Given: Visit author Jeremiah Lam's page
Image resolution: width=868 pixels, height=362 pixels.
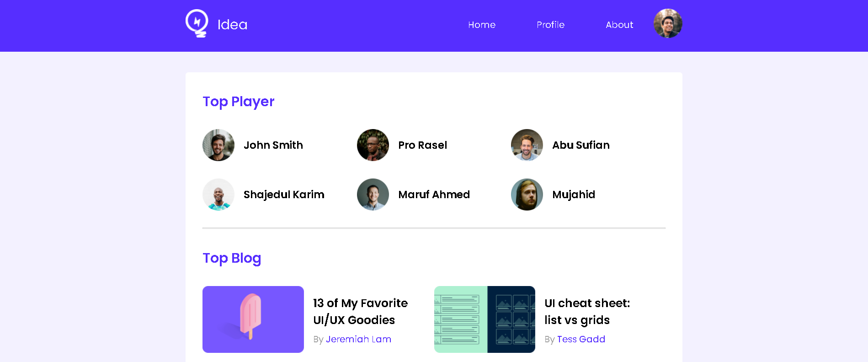Looking at the screenshot, I should (x=358, y=339).
